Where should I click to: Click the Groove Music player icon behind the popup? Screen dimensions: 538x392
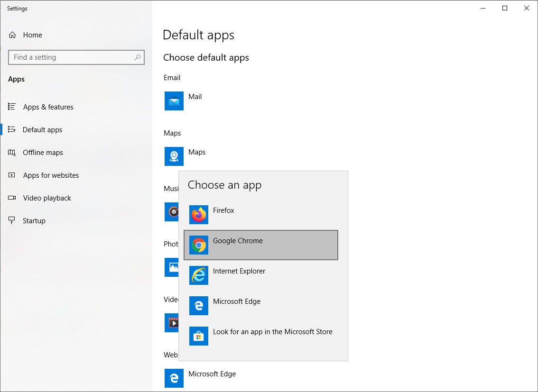[x=172, y=212]
